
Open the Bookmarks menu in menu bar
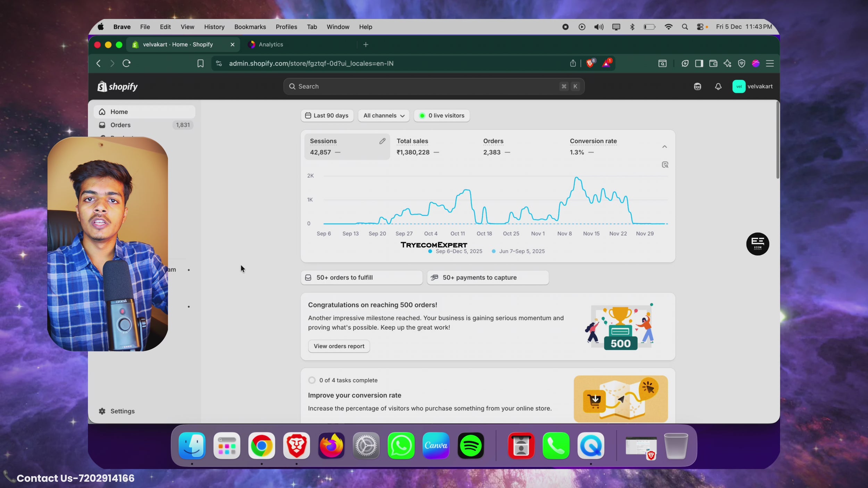click(x=250, y=27)
